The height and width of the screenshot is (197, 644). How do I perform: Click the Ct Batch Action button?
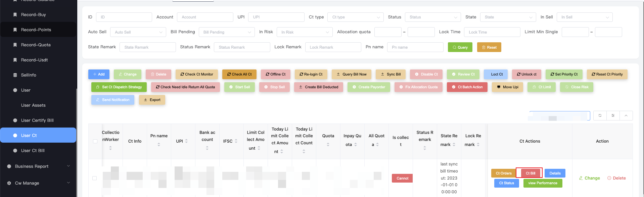(467, 87)
